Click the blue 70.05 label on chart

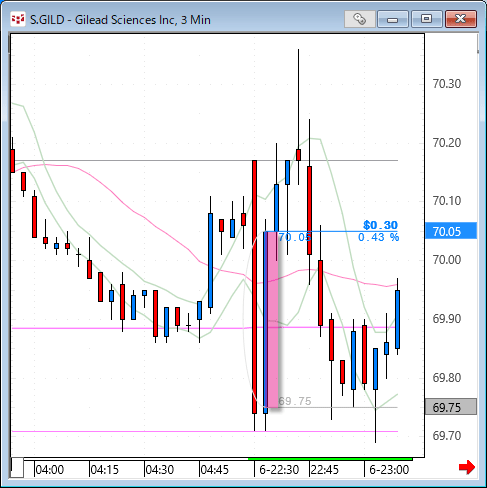295,237
